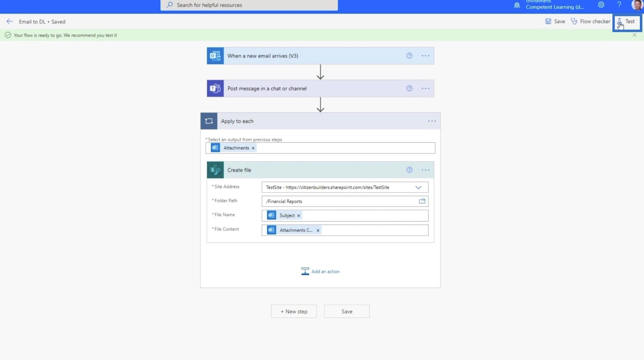Click Add an action link
Viewport: 644px width, 360px height.
(x=325, y=272)
